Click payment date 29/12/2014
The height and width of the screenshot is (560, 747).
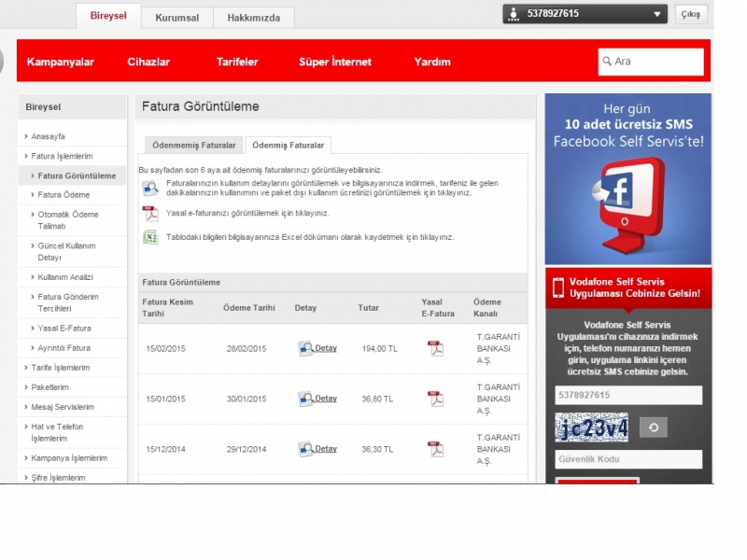(x=247, y=449)
